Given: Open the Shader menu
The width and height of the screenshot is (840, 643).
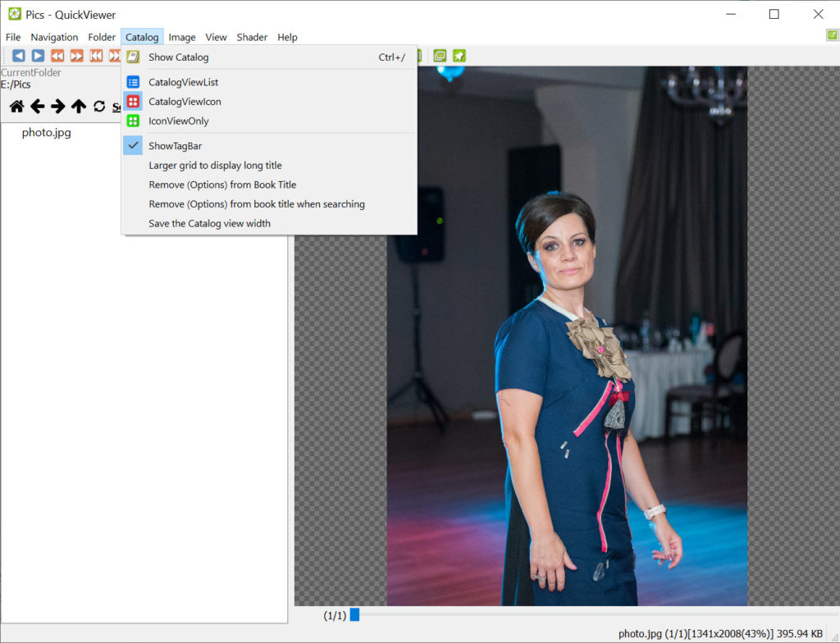Looking at the screenshot, I should point(252,37).
